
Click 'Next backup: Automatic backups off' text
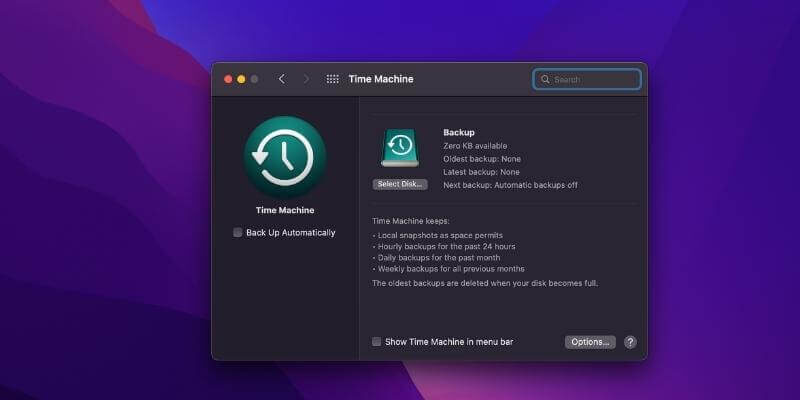[x=510, y=185]
